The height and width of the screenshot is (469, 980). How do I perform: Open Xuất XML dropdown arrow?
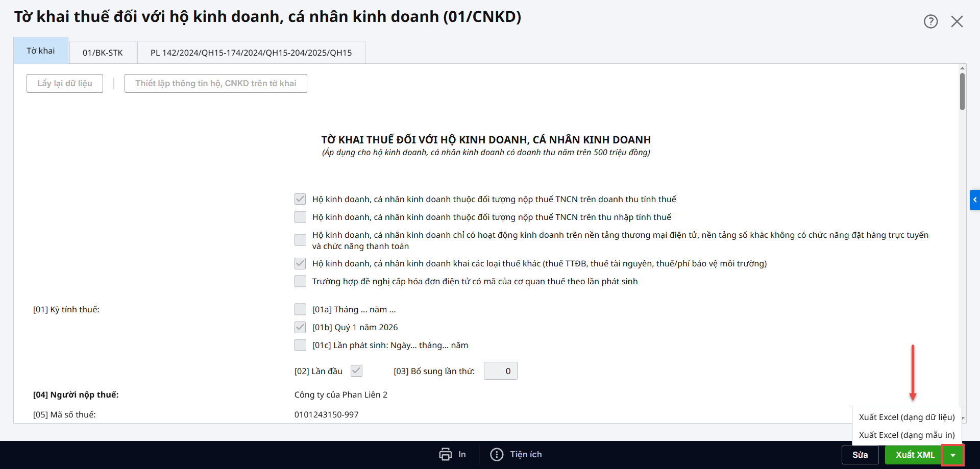(952, 455)
